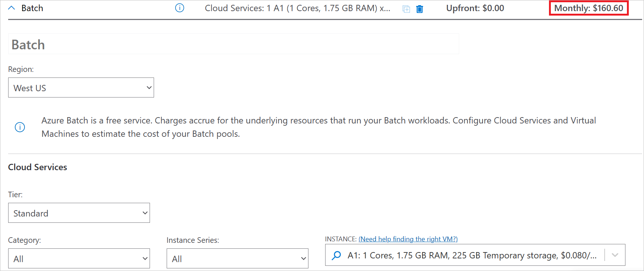Expand the Instance selector chevron arrow

615,255
